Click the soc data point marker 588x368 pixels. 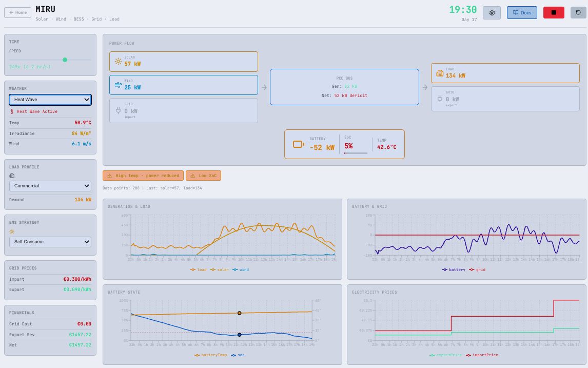tap(239, 335)
